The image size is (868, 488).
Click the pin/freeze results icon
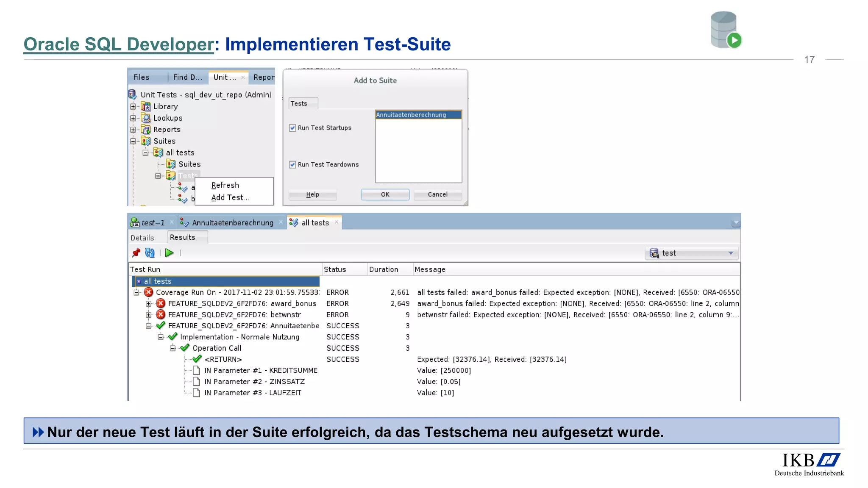point(136,253)
